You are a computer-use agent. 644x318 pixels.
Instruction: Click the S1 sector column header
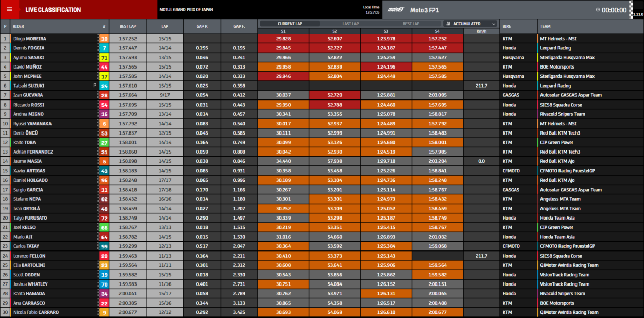283,31
